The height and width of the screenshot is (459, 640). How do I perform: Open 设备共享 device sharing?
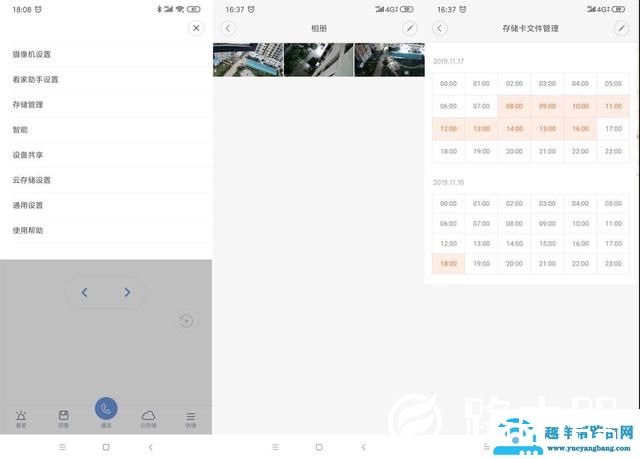28,155
